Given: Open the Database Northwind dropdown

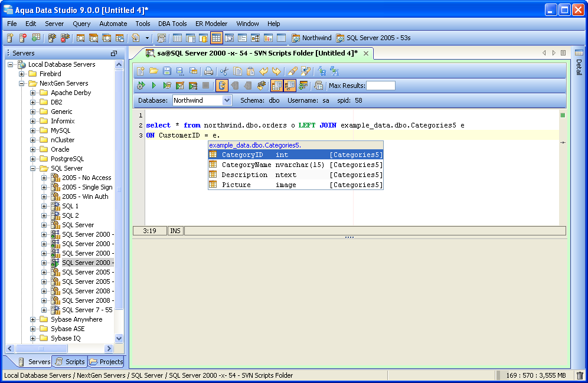Looking at the screenshot, I should pos(227,100).
